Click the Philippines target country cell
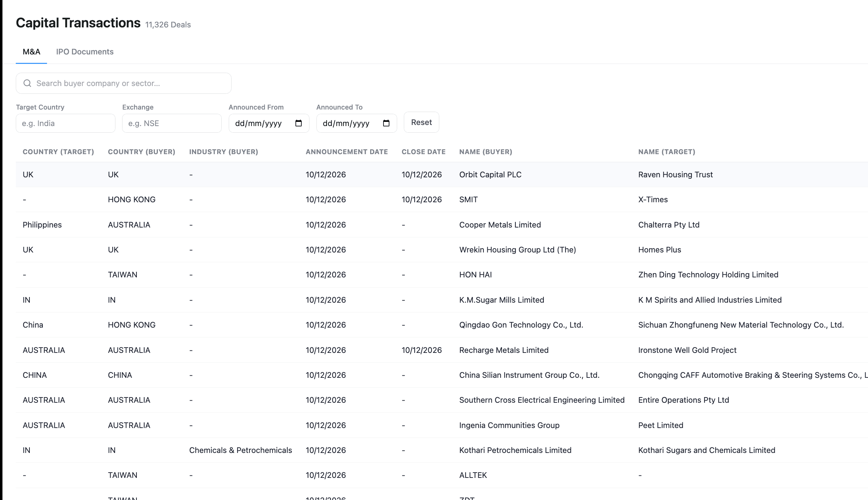 click(x=42, y=225)
